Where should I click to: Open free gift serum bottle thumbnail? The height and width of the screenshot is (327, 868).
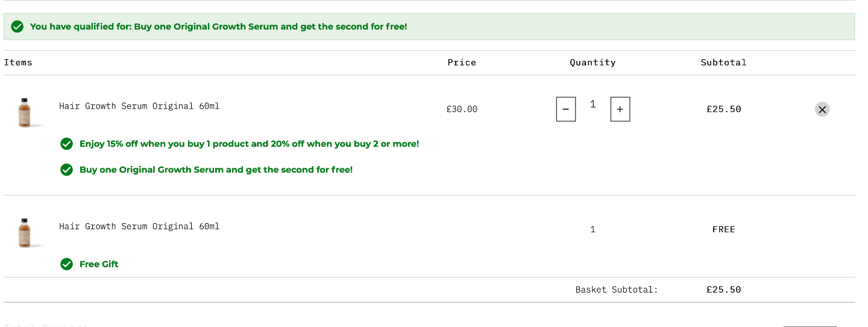25,233
